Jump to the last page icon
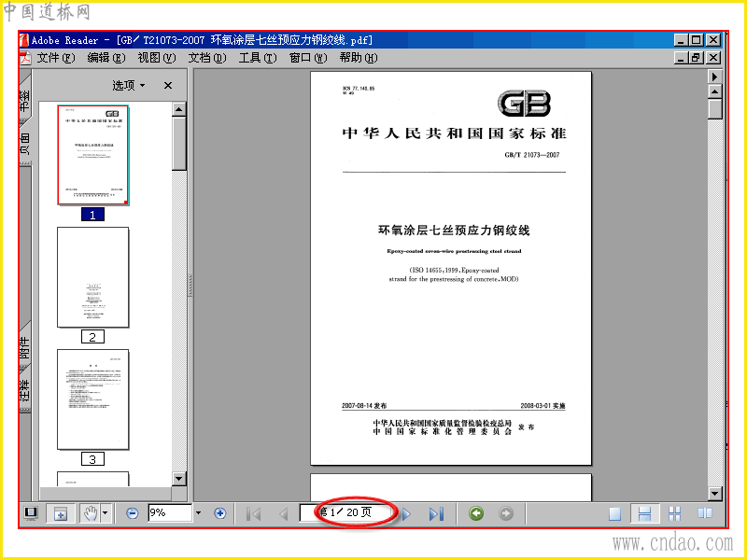Image resolution: width=747 pixels, height=560 pixels. pos(436,514)
